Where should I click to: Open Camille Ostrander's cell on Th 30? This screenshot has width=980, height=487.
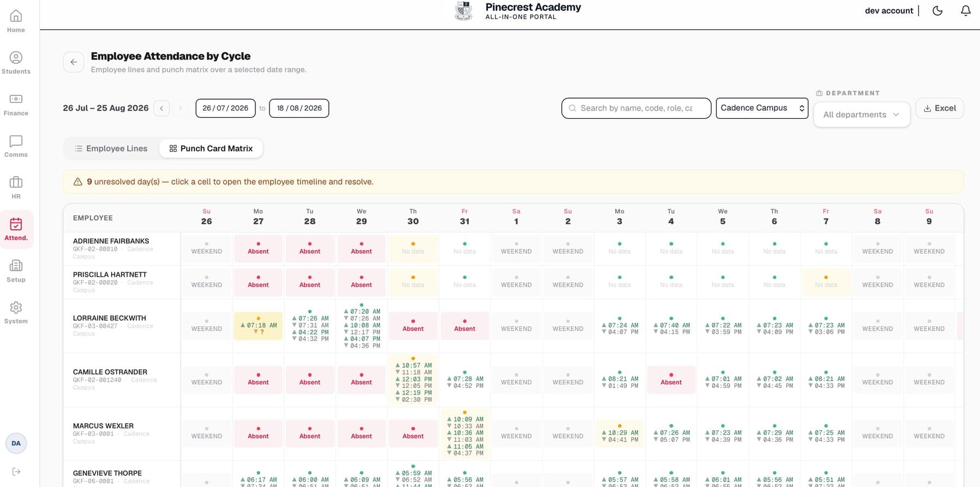(x=413, y=379)
